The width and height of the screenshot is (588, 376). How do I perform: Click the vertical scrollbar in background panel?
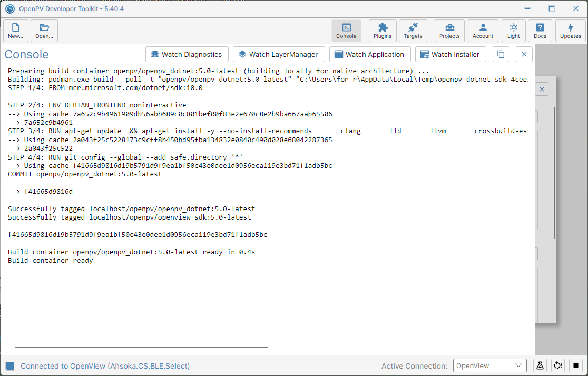tap(554, 173)
